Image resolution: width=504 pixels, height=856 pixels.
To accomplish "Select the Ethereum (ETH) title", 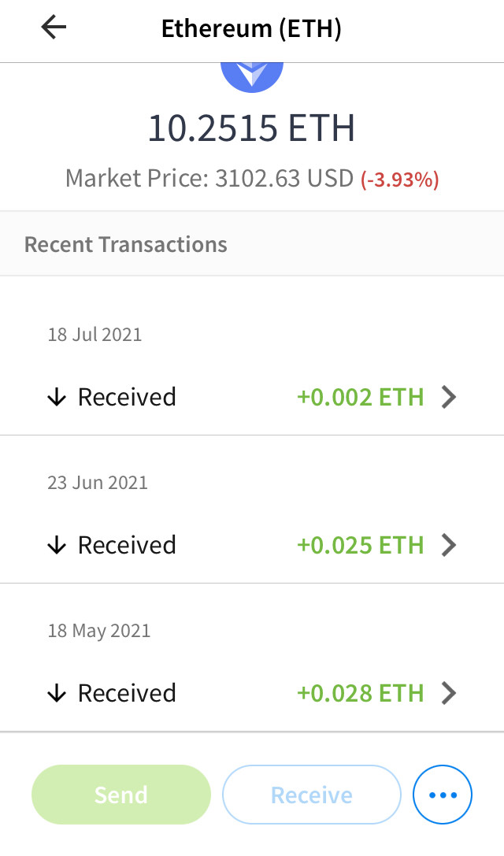I will (252, 28).
